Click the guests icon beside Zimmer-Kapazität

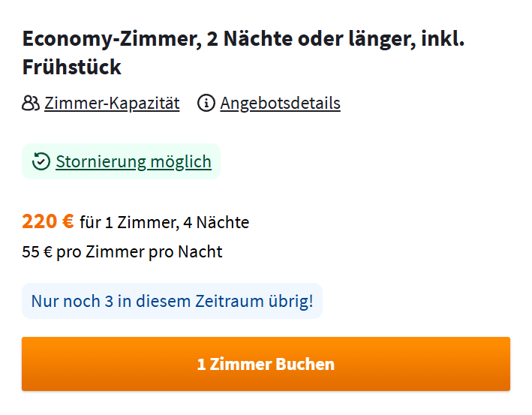coord(31,103)
